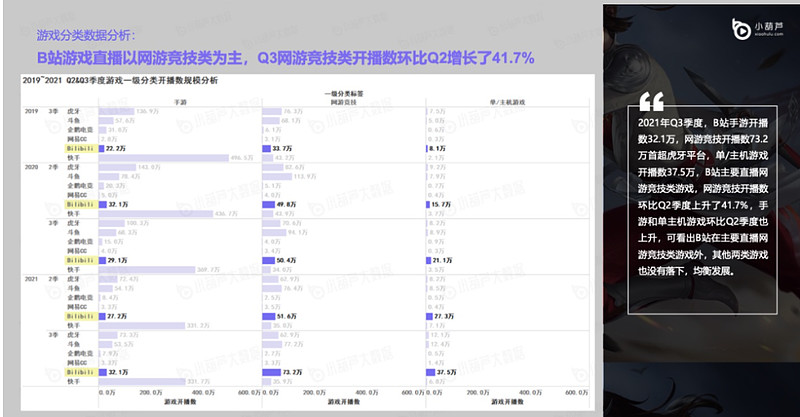Click the 2021 year label
The image size is (800, 417).
[32, 279]
